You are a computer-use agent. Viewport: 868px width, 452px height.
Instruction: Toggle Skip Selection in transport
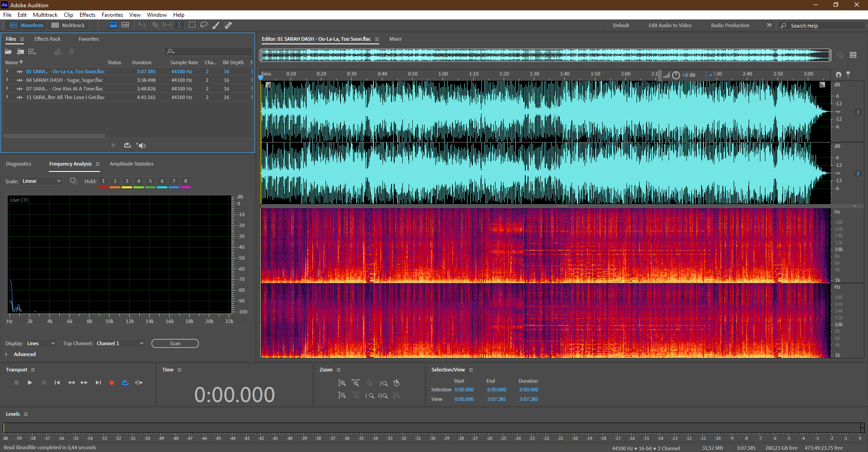[139, 383]
